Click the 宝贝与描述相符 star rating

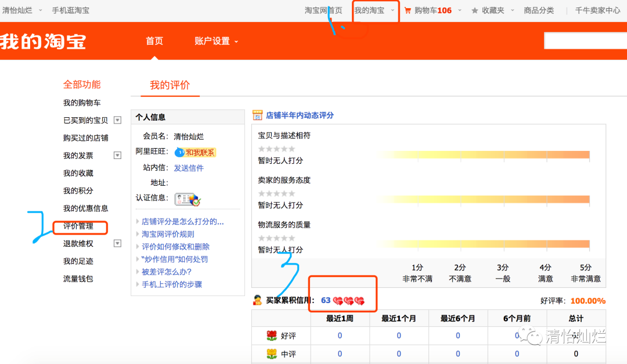(x=277, y=149)
